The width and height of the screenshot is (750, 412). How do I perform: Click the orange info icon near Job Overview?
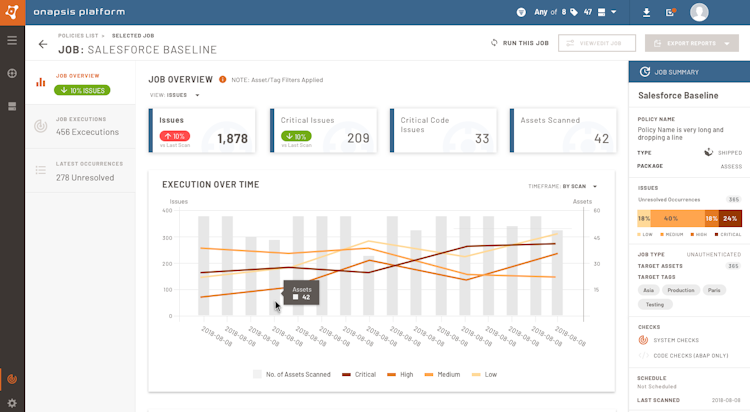tap(222, 79)
